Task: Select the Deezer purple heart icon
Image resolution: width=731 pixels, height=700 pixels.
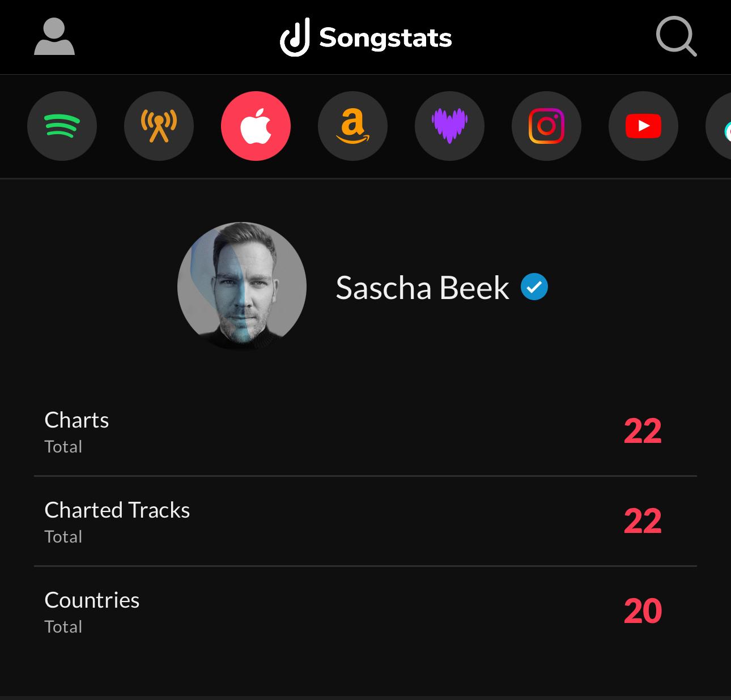Action: [449, 126]
